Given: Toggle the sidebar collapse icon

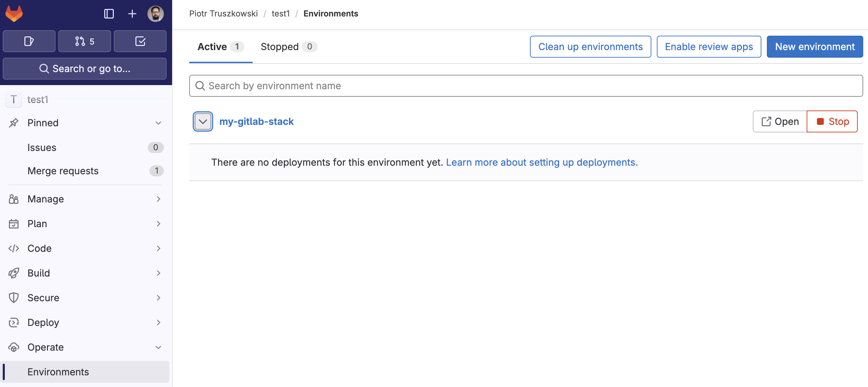Looking at the screenshot, I should pyautogui.click(x=109, y=14).
